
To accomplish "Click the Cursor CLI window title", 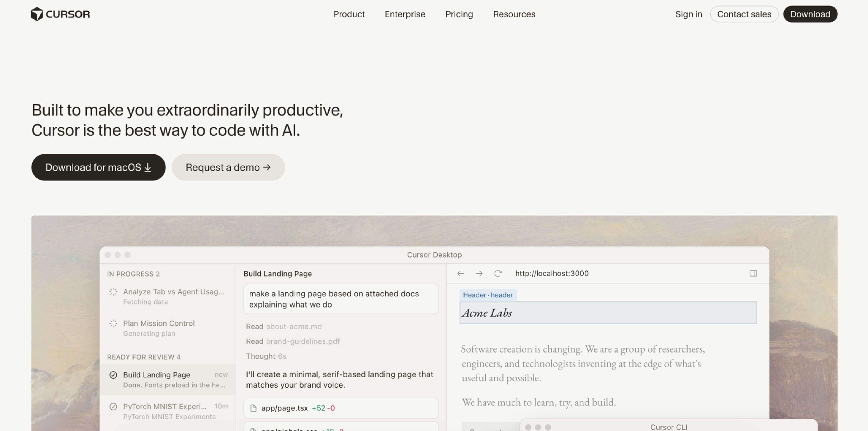I will (669, 427).
